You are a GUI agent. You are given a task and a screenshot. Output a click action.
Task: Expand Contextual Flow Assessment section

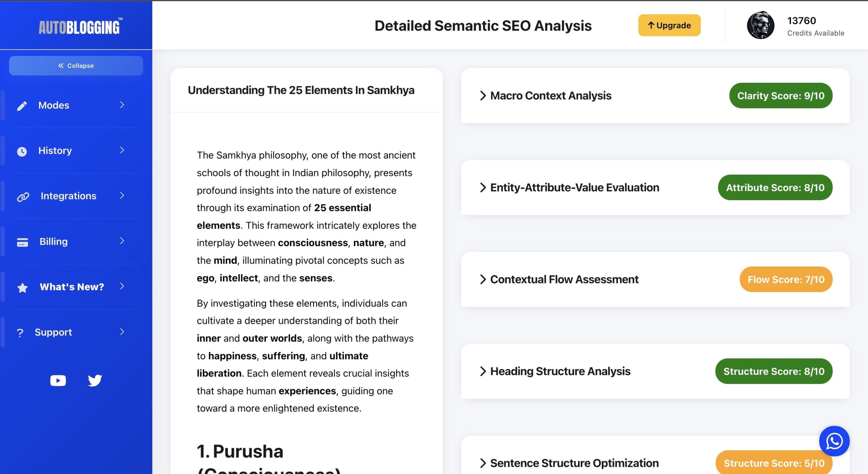point(564,280)
